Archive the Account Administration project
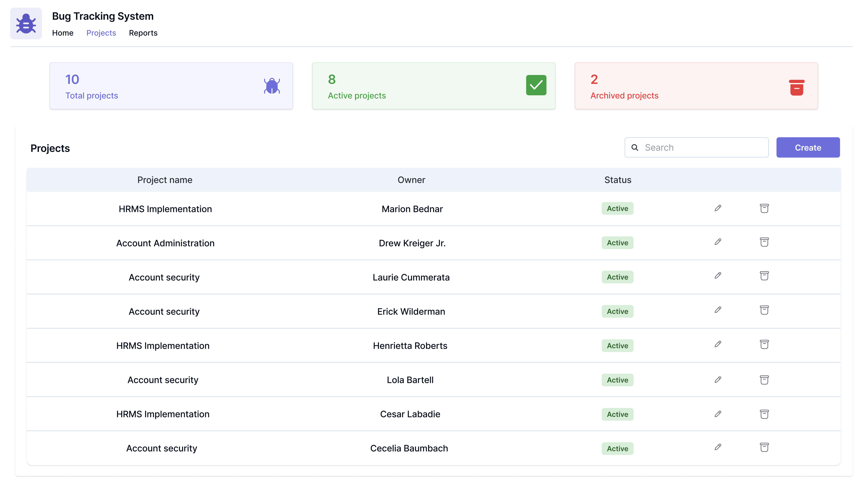 (x=764, y=242)
